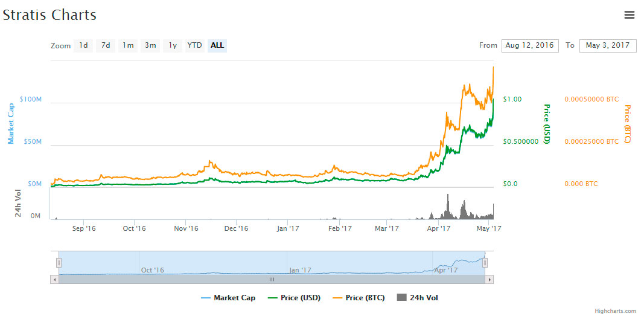Click the navigator scrollbar left arrow
This screenshot has height=319, width=644.
pyautogui.click(x=54, y=279)
